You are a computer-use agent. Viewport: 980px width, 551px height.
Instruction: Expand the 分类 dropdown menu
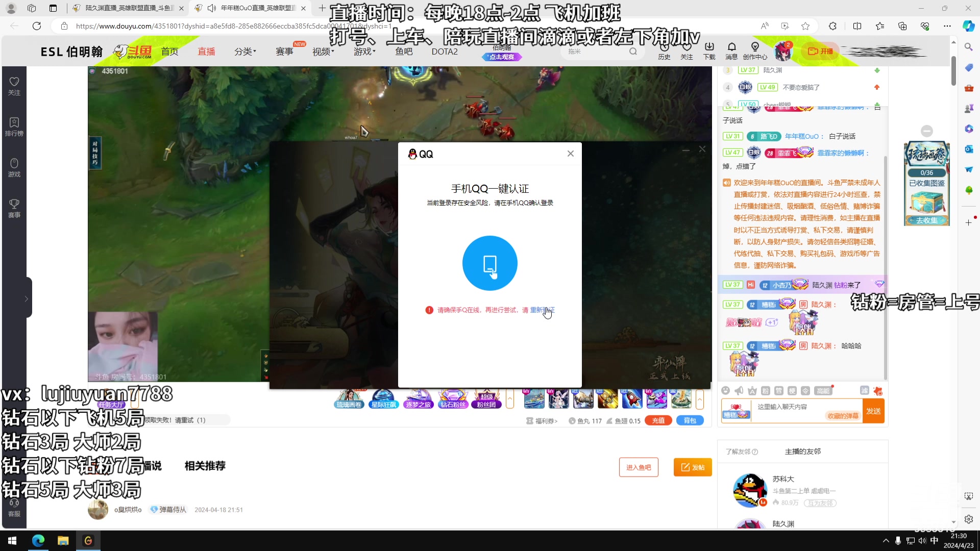pos(245,52)
